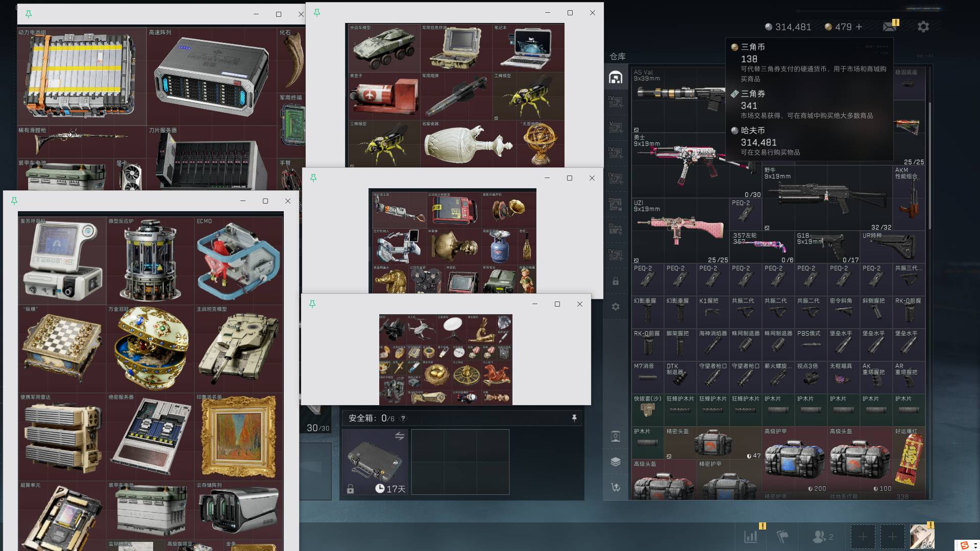Image resolution: width=980 pixels, height=551 pixels.
Task: Toggle pin on the chess set image window
Action: [14, 201]
